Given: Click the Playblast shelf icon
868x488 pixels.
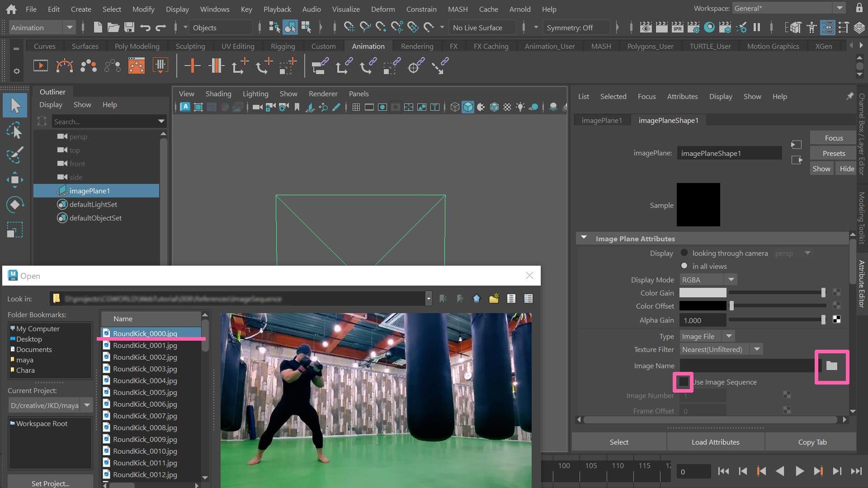Looking at the screenshot, I should [x=40, y=66].
